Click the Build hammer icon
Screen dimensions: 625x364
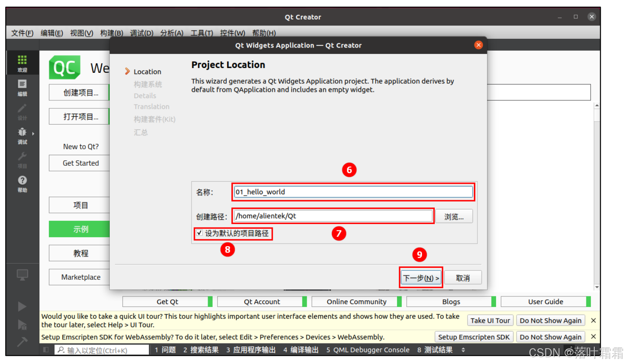point(22,341)
